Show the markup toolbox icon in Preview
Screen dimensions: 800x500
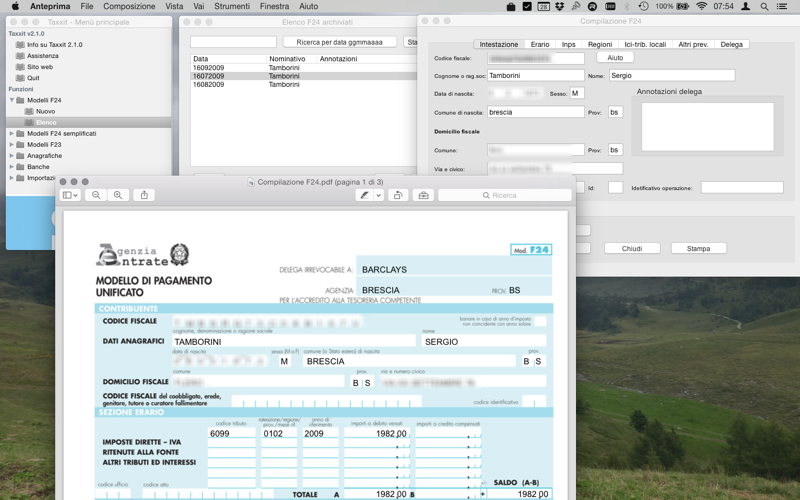click(423, 195)
